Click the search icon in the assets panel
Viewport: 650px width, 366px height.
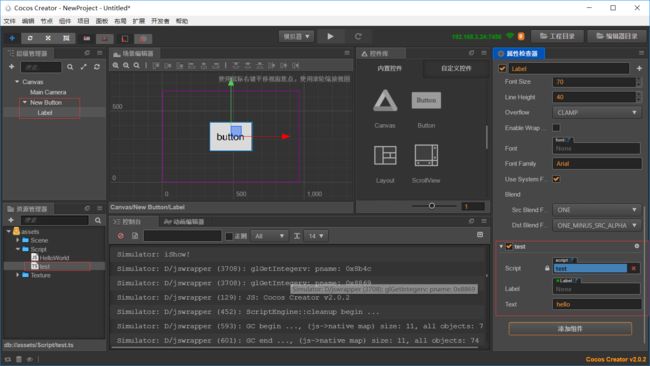98,220
